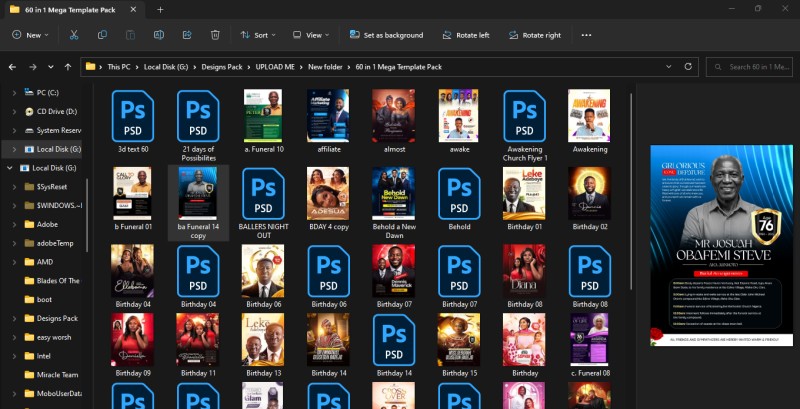
Task: Select Designs Pack folder in sidebar
Action: point(52,318)
